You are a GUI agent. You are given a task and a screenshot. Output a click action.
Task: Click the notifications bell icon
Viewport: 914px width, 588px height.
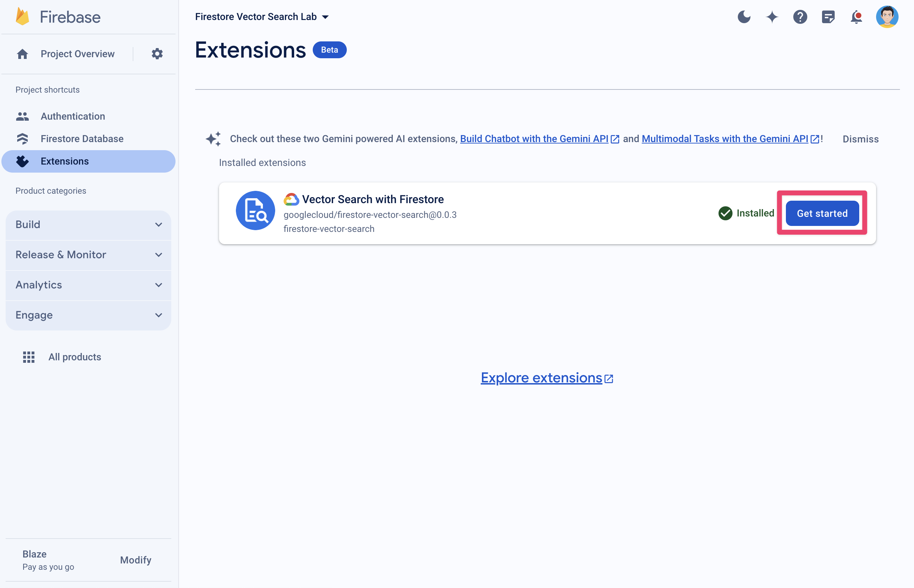[x=857, y=16]
